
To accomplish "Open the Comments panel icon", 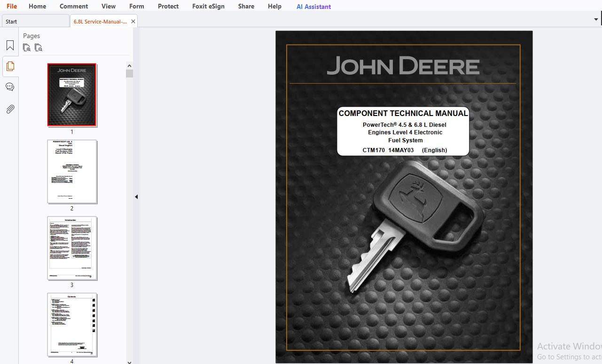I will coord(10,87).
